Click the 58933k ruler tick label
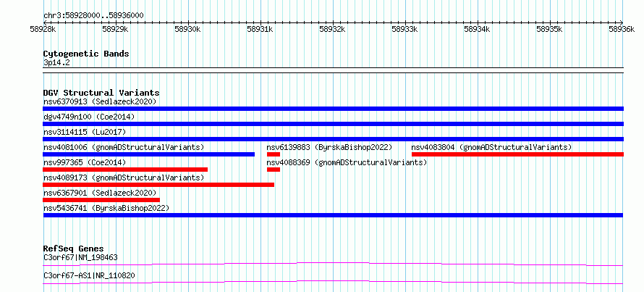 [x=404, y=29]
